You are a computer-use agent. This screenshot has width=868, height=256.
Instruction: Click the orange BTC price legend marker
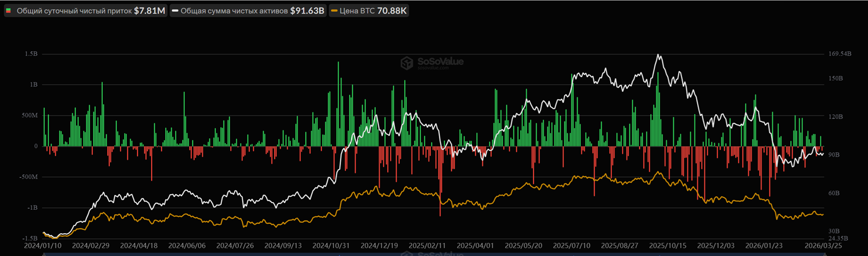pyautogui.click(x=334, y=11)
